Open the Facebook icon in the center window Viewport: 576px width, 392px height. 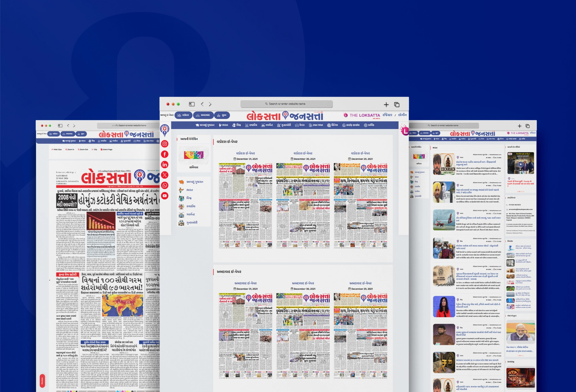(x=165, y=154)
